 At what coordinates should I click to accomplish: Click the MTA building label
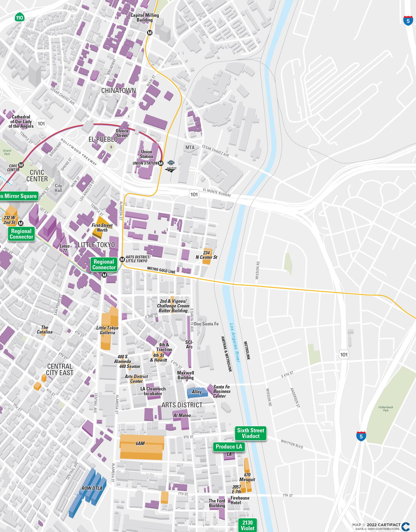tap(190, 147)
